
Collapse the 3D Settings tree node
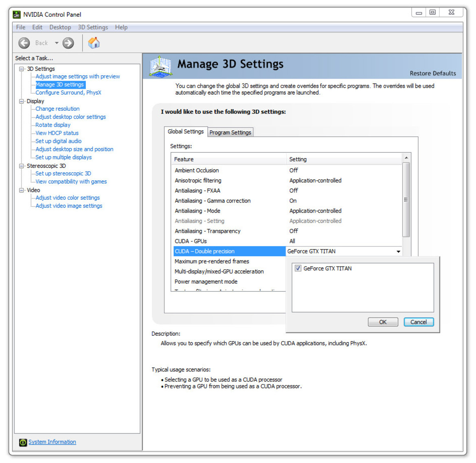(x=22, y=69)
